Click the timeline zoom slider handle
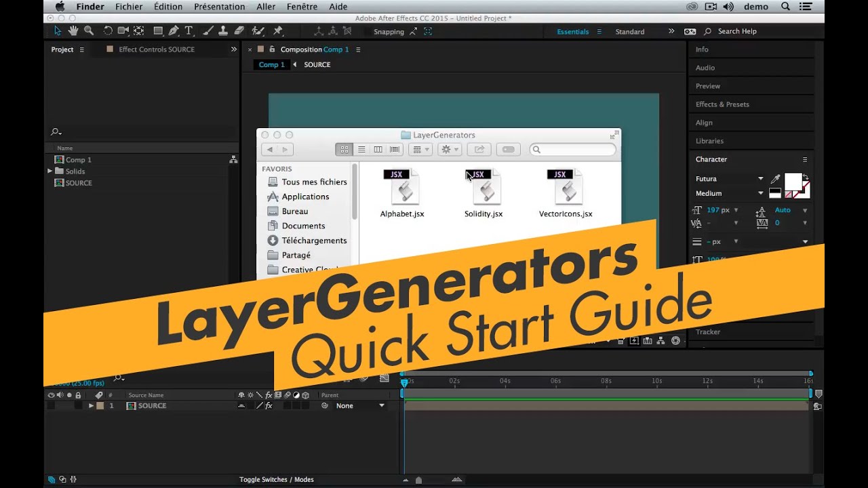 tap(418, 480)
